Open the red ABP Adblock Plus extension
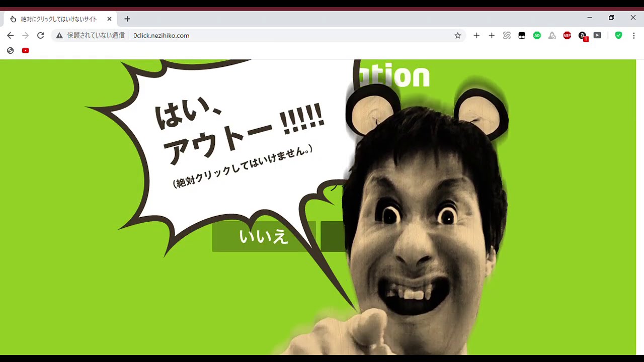 [x=567, y=36]
